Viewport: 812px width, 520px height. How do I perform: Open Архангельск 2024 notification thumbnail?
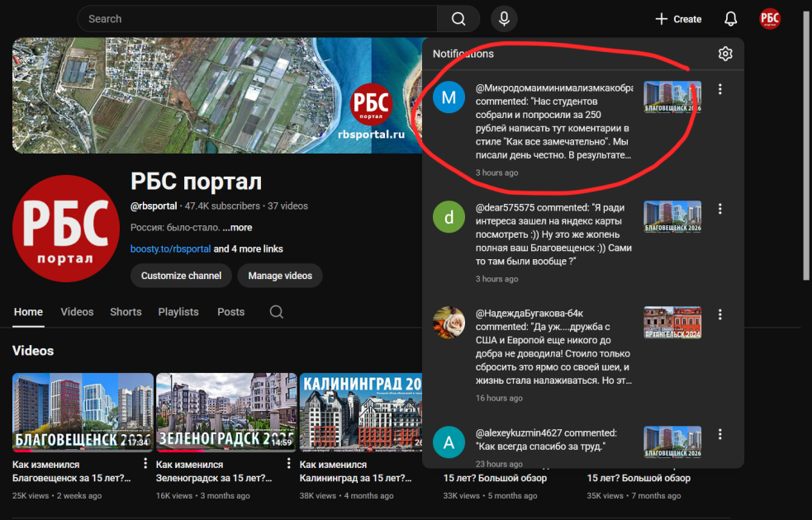tap(672, 322)
